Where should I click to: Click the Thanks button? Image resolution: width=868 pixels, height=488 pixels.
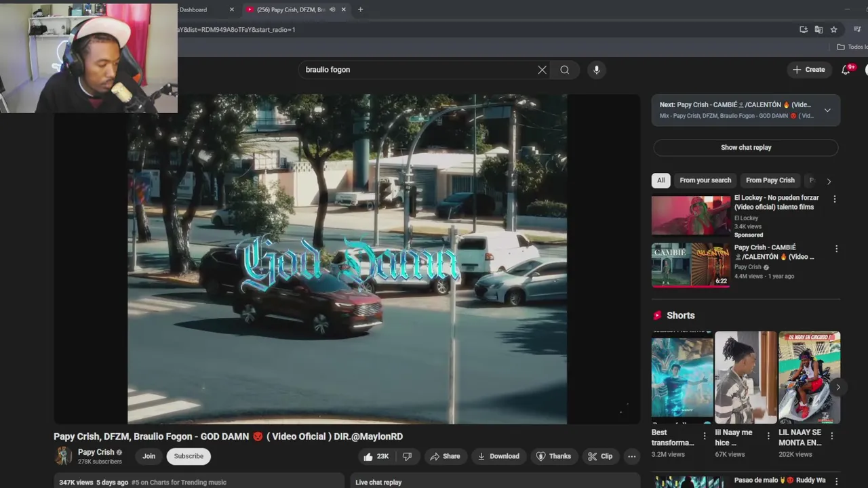[553, 456]
